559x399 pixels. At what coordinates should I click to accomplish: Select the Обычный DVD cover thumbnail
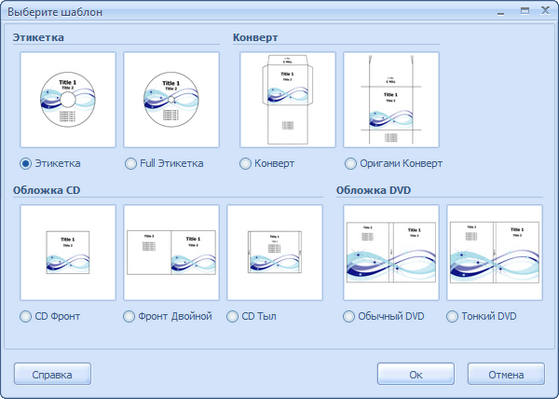click(x=391, y=252)
